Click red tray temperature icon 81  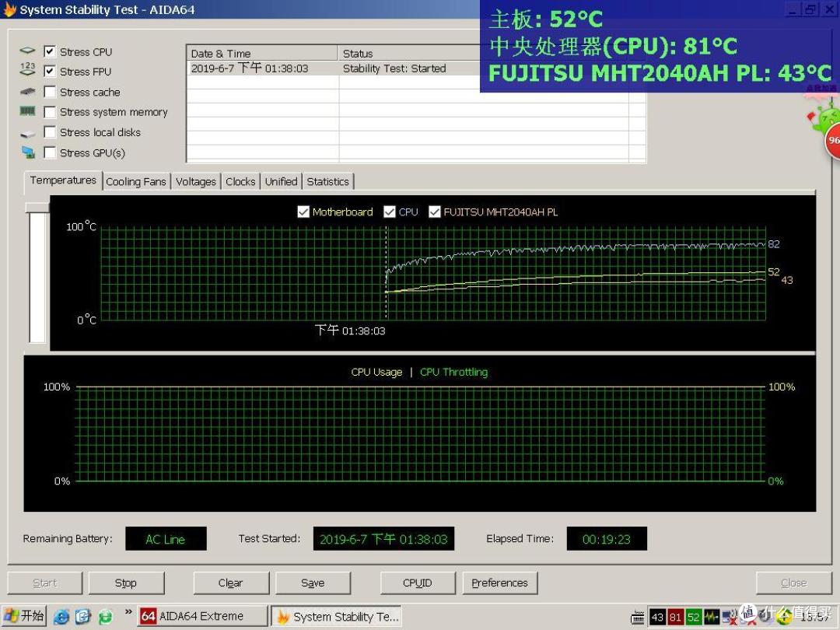point(675,617)
